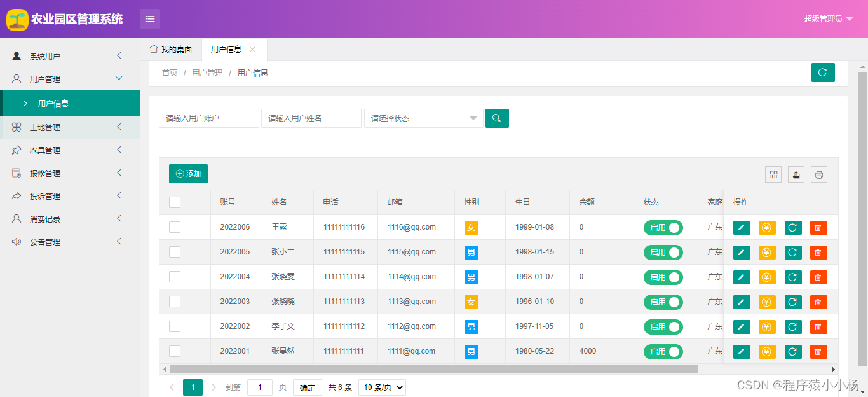Recharge balance for user 张昊然
868x397 pixels.
coord(767,352)
